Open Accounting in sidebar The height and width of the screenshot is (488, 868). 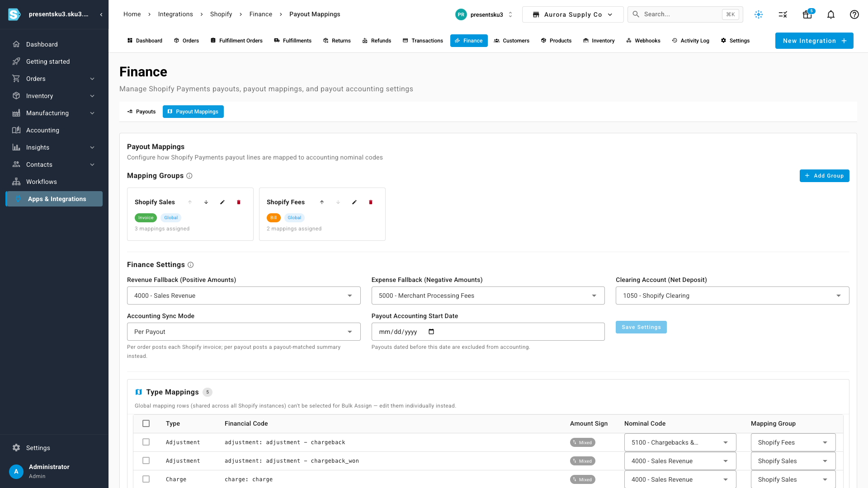point(54,130)
